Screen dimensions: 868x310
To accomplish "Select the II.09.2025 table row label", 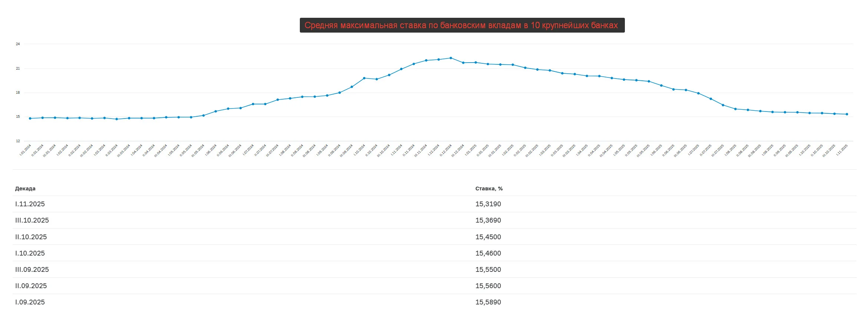I will (31, 286).
